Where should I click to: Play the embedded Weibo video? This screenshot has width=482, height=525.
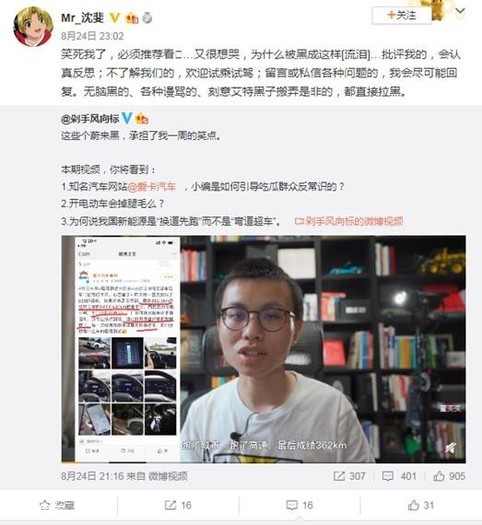[x=263, y=349]
